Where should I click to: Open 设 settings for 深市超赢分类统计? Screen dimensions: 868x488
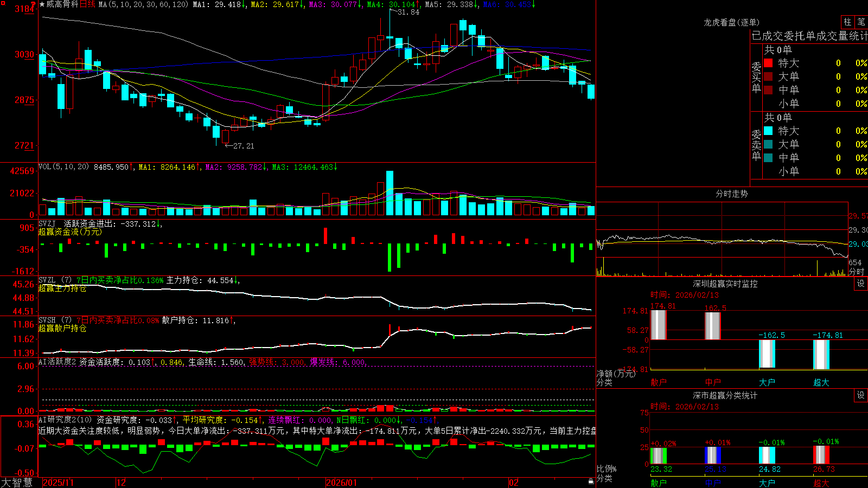click(x=861, y=395)
